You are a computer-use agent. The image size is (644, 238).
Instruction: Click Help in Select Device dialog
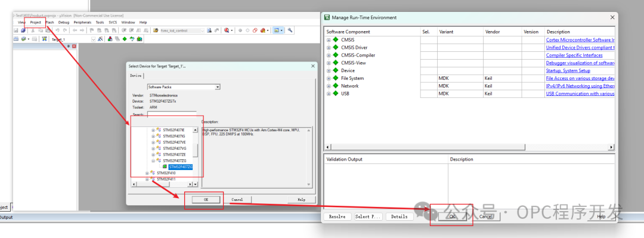click(302, 199)
